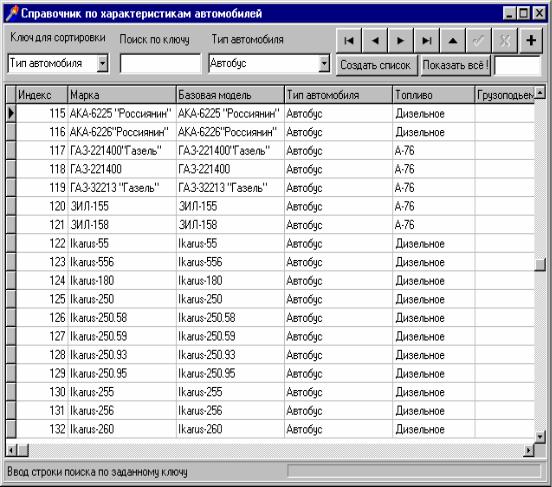Click the 'Создать список' button
The image size is (552, 487).
377,65
